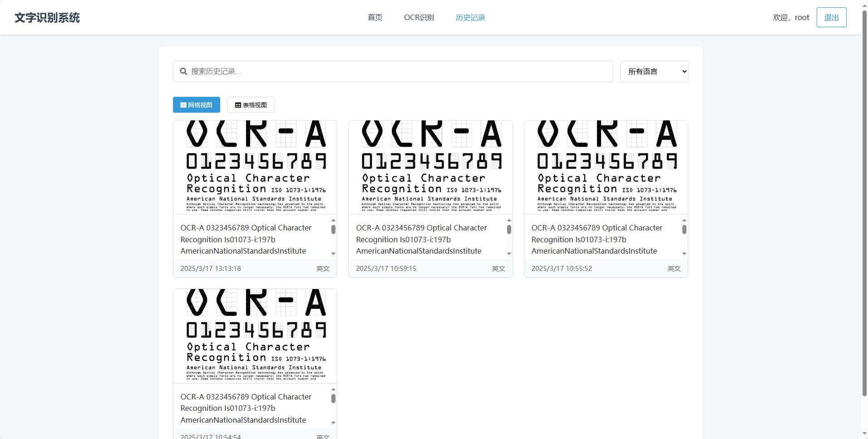Click the scrollbar thumb in 10:55:52 card
868x439 pixels.
[684, 229]
